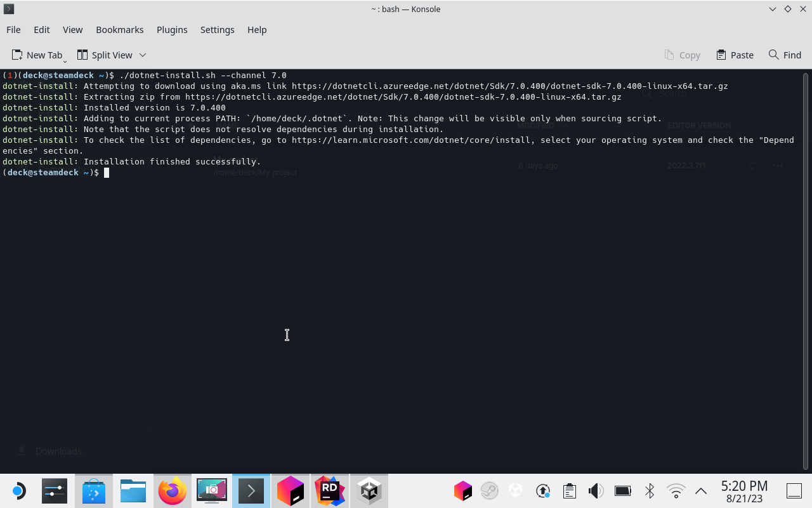Switch to Unity Hub in taskbar
The width and height of the screenshot is (812, 508).
pyautogui.click(x=369, y=491)
